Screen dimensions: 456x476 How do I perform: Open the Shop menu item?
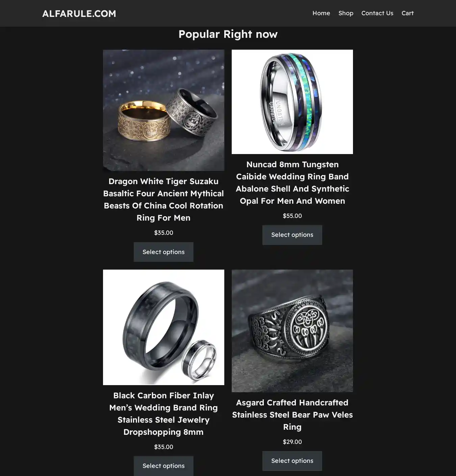click(x=346, y=13)
